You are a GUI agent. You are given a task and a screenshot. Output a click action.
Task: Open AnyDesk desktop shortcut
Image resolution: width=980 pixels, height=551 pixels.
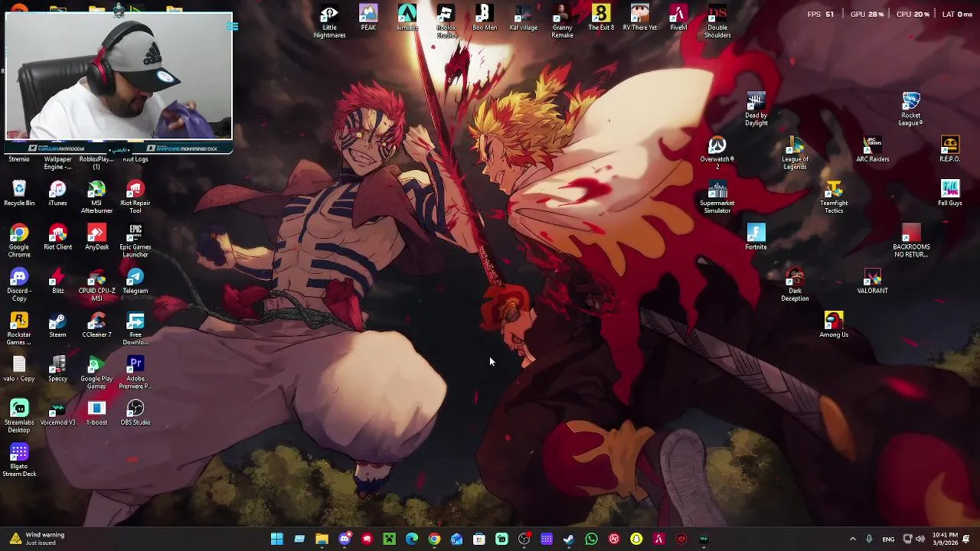96,237
